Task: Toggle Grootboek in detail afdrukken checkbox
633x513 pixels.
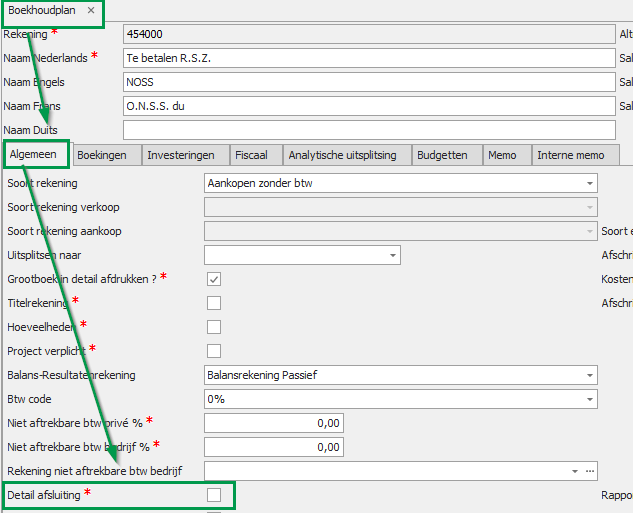Action: point(214,278)
